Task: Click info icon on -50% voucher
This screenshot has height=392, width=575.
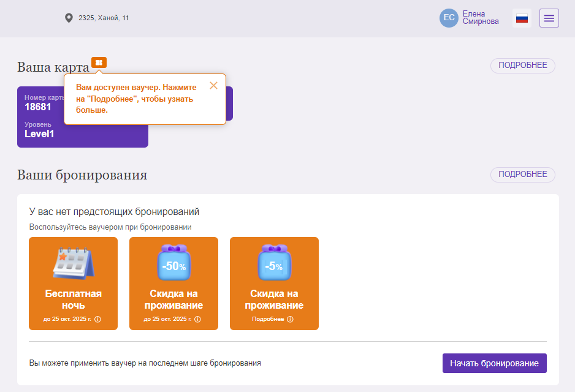Action: pos(197,319)
